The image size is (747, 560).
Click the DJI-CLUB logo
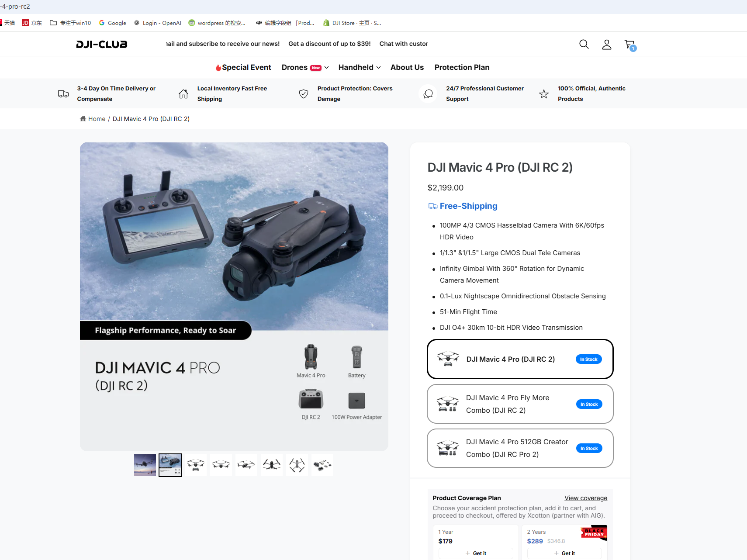coord(101,44)
